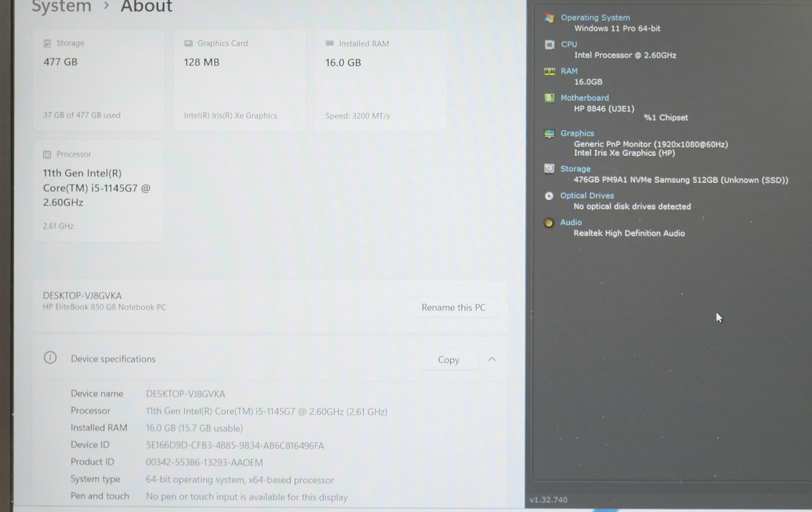Click the Graphics monitor icon in Speccy
812x512 pixels.
click(x=549, y=133)
